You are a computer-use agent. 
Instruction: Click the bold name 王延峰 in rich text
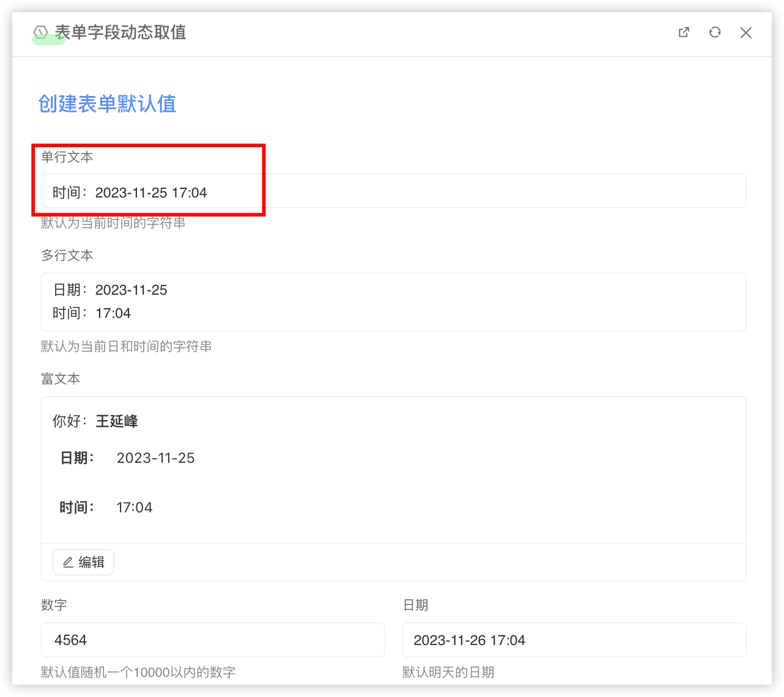117,421
